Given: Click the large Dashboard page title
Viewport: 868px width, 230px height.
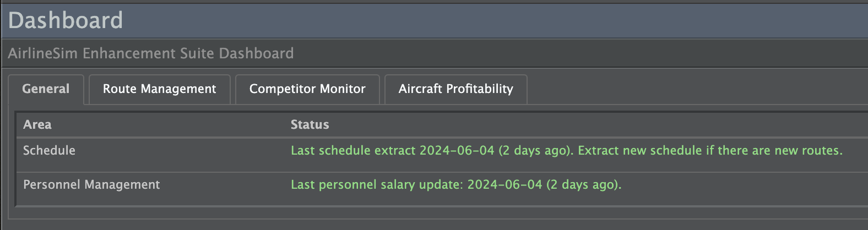Looking at the screenshot, I should pyautogui.click(x=66, y=21).
